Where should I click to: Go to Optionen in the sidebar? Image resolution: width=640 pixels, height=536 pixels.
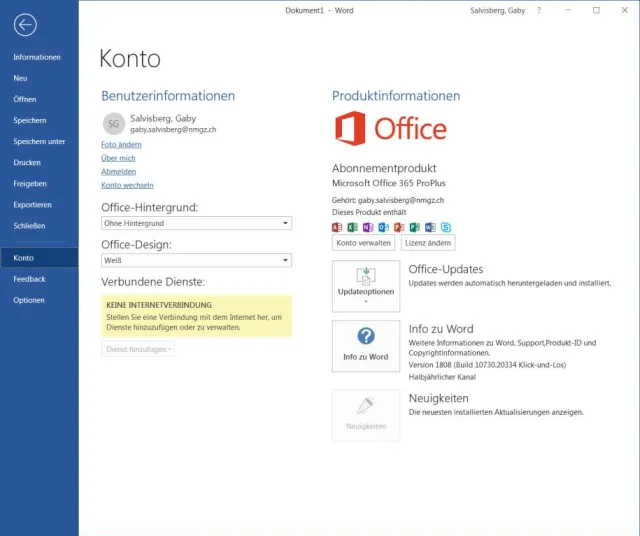[29, 300]
